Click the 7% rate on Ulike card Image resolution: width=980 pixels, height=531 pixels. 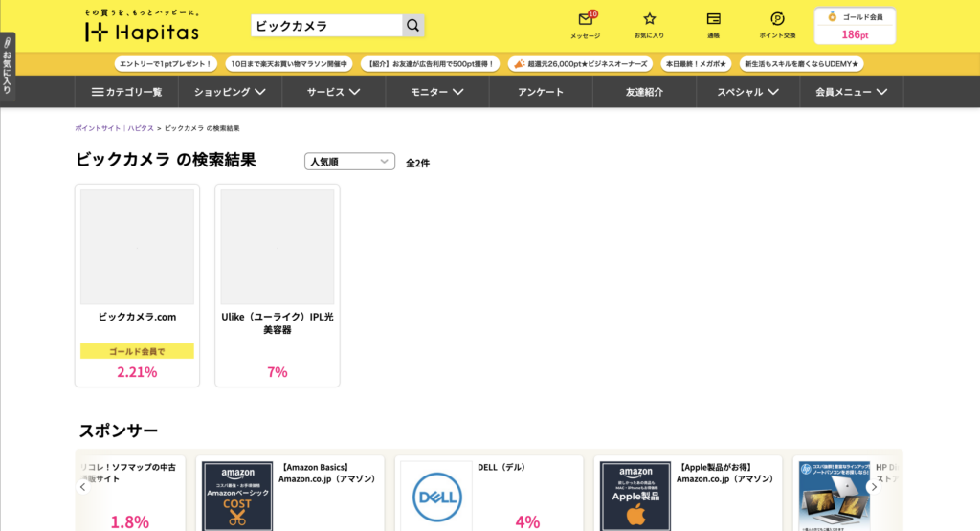pos(278,372)
